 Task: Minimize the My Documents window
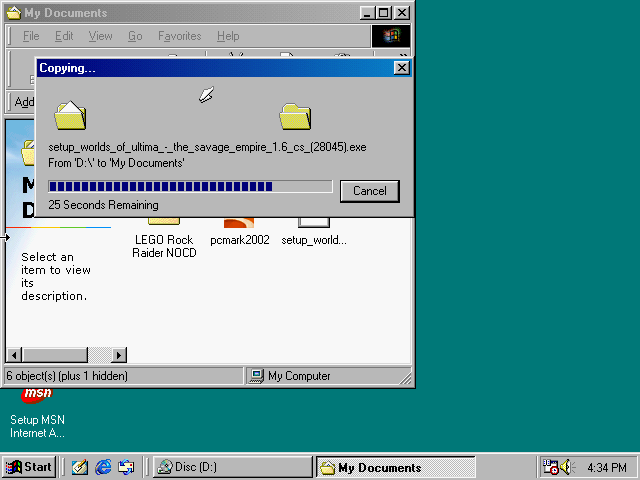[367, 13]
